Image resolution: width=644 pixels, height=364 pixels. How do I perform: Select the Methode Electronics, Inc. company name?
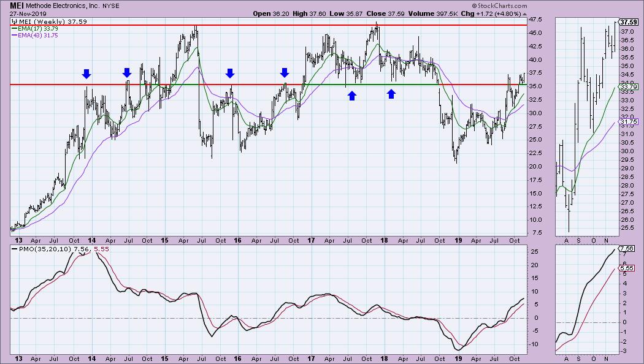coord(63,6)
